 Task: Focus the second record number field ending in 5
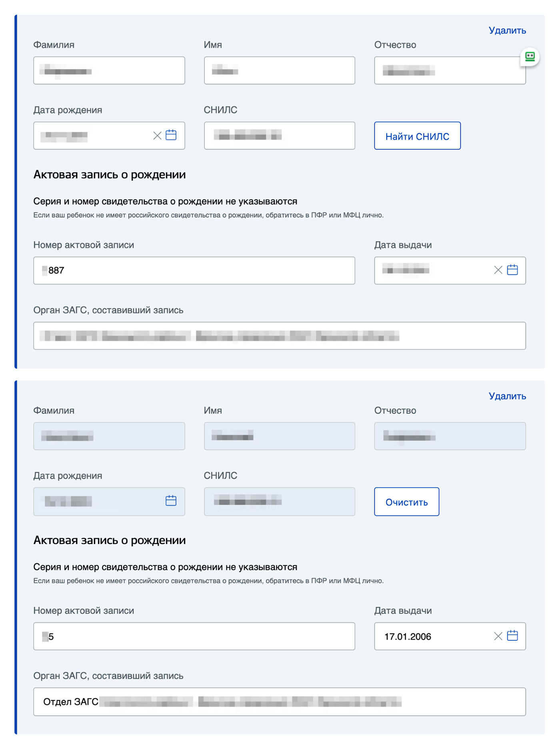[x=194, y=636]
